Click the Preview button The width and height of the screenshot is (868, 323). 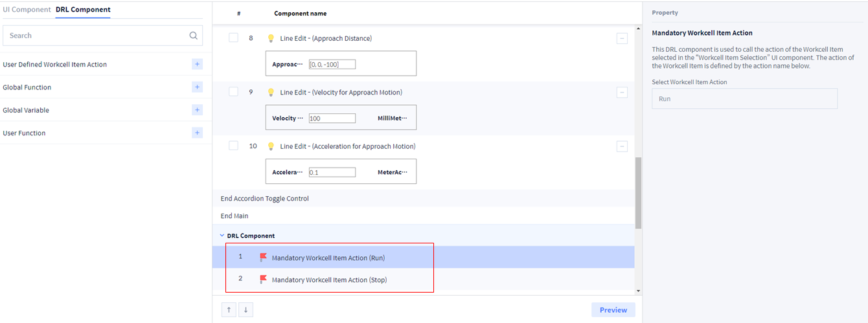pyautogui.click(x=613, y=310)
